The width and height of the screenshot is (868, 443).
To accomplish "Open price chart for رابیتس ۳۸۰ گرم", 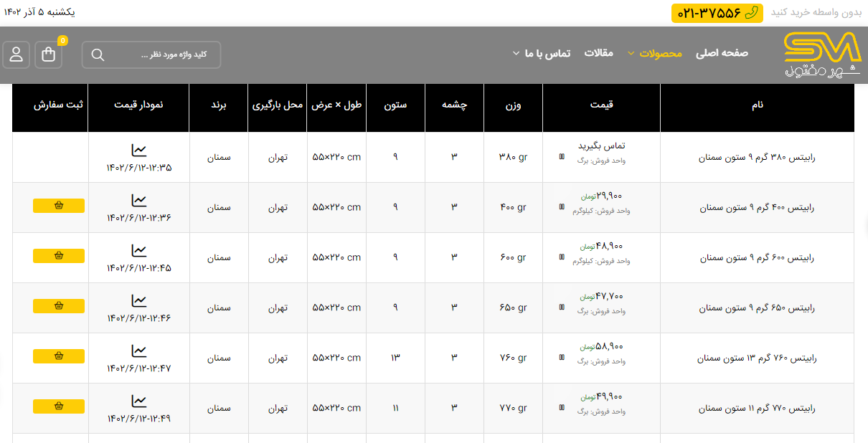I will point(138,151).
